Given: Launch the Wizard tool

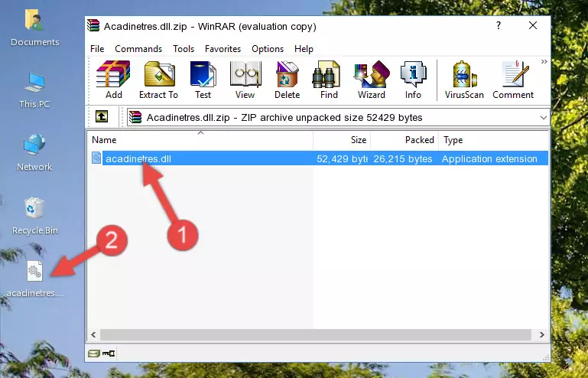Looking at the screenshot, I should coord(372,80).
